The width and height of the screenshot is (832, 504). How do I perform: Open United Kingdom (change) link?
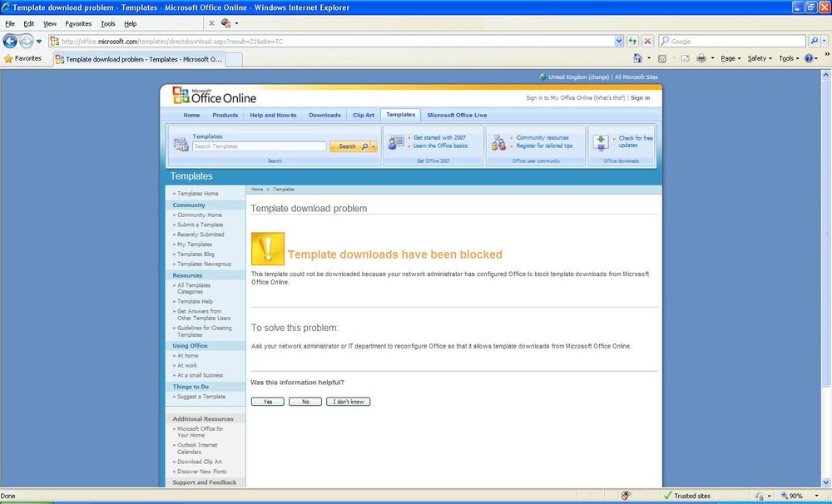click(578, 77)
